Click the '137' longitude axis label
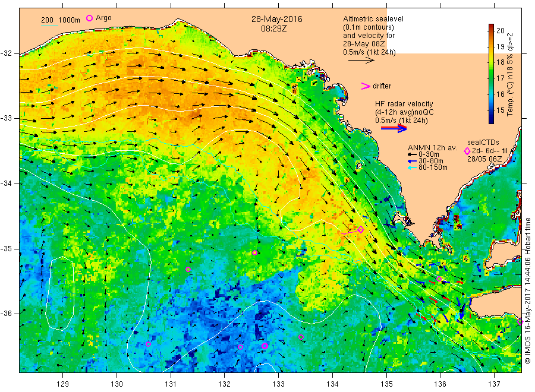Image resolution: width=535 pixels, height=392 pixels. (x=494, y=384)
